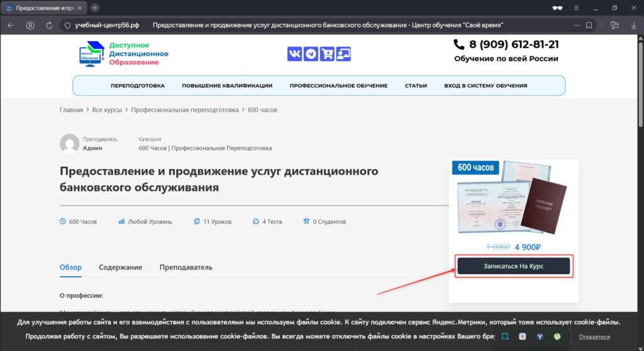Image resolution: width=644 pixels, height=351 pixels.
Task: Go back with browser back arrow
Action: tap(11, 25)
